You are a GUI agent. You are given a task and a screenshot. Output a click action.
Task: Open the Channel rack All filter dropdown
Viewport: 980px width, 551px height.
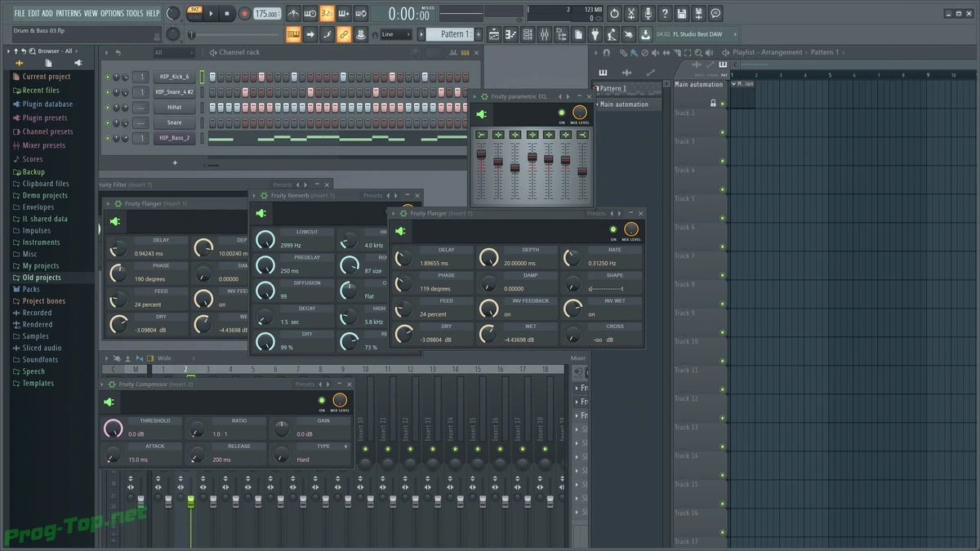[x=173, y=52]
